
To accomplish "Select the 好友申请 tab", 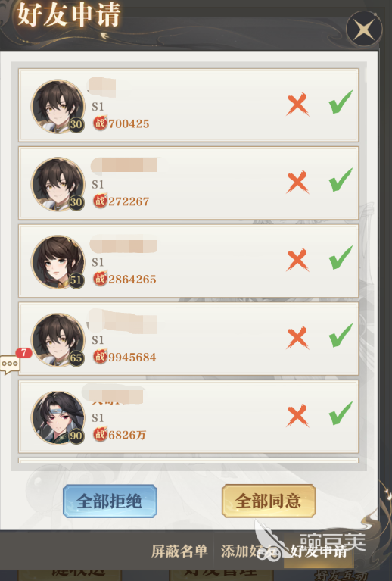I will pos(319,551).
